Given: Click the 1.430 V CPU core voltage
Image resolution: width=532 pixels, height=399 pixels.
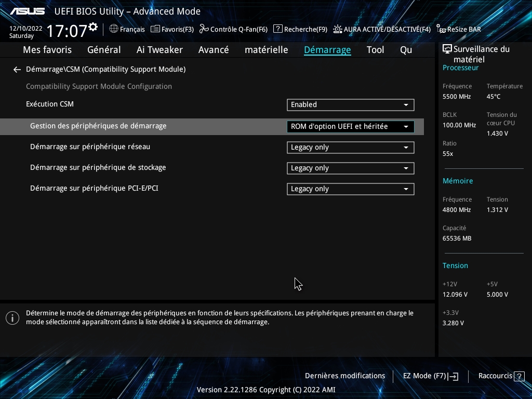Looking at the screenshot, I should (x=497, y=134).
